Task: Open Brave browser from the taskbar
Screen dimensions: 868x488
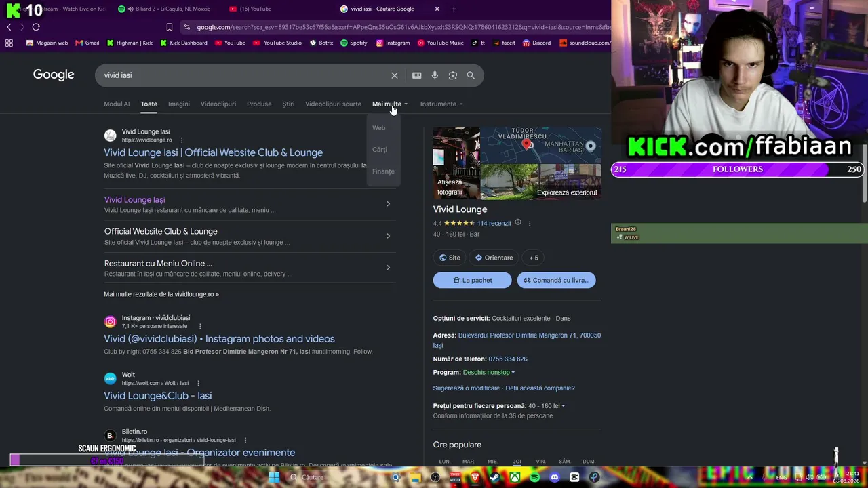Action: 475,477
